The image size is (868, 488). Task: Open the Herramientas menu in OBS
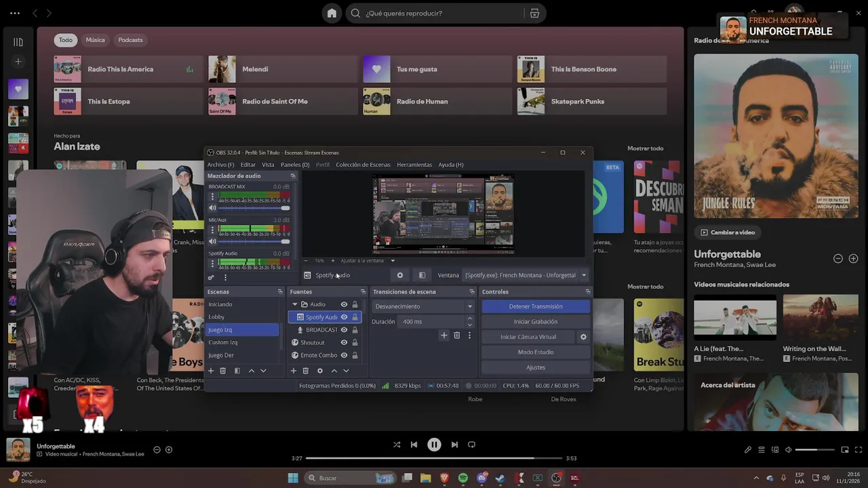414,165
